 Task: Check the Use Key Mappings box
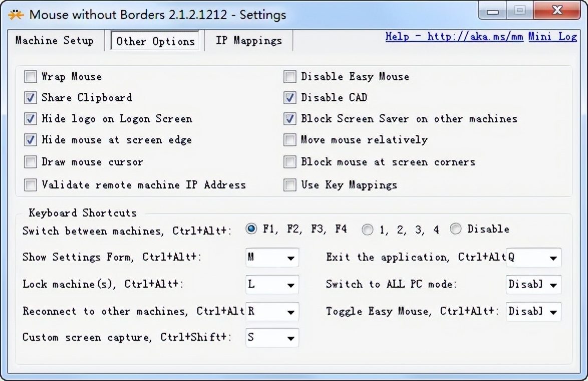pyautogui.click(x=289, y=184)
